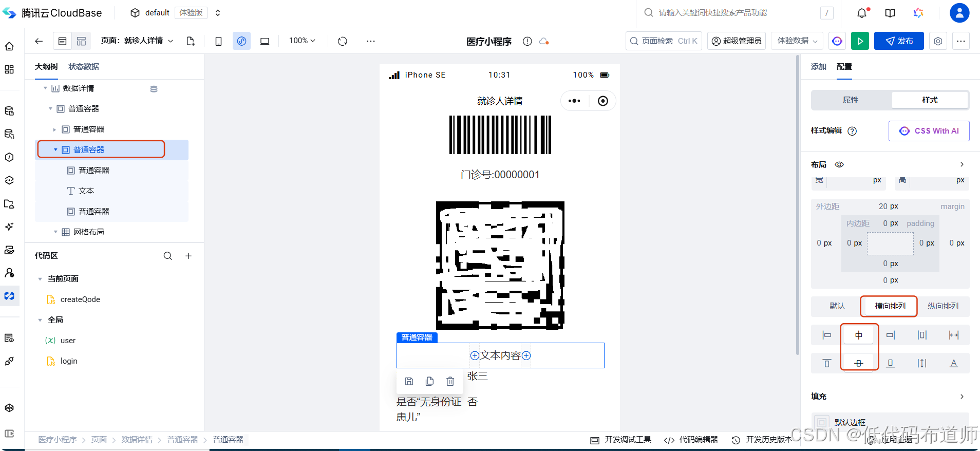The height and width of the screenshot is (451, 980).
Task: Collapse the selected 普通容器 node
Action: 55,150
